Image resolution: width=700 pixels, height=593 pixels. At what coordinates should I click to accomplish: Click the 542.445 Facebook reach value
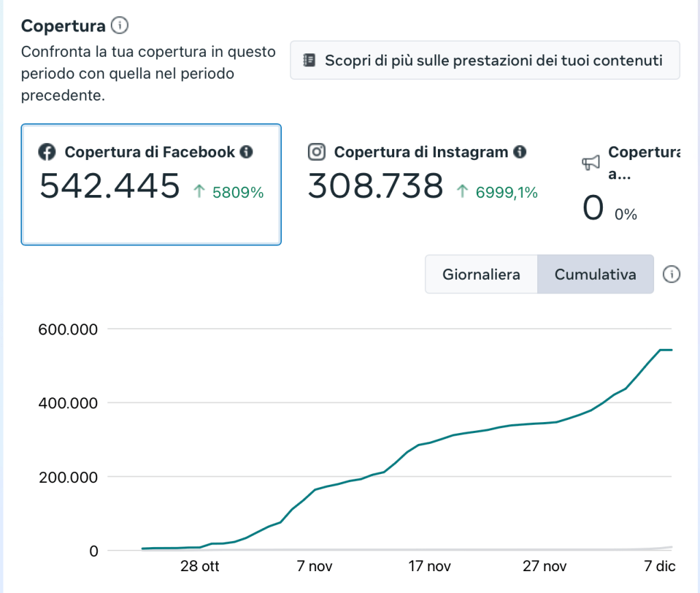pos(109,186)
